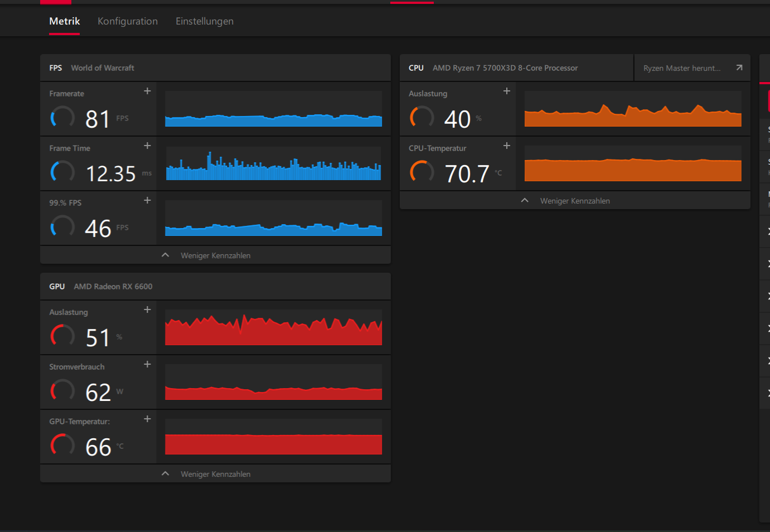Collapse GPU panel with Weniger Kennzahlen
The height and width of the screenshot is (532, 770).
point(215,474)
